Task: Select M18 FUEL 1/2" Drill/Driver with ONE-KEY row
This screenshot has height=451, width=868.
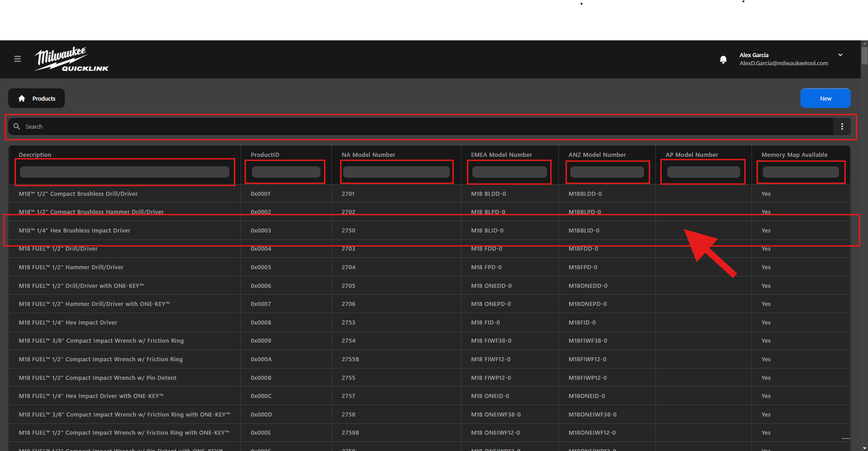Action: 429,286
